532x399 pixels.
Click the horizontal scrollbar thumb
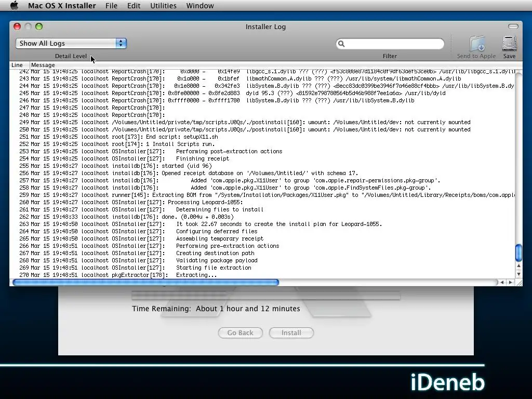coord(145,282)
